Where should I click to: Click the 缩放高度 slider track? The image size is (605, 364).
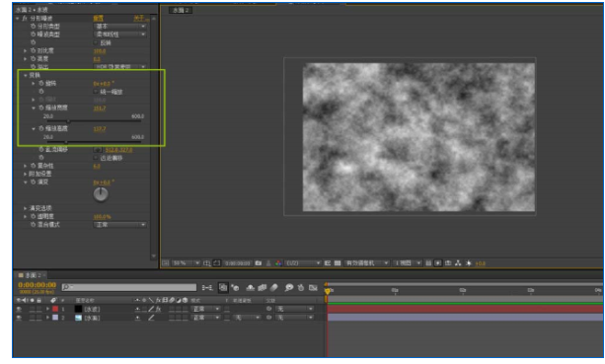tap(94, 142)
